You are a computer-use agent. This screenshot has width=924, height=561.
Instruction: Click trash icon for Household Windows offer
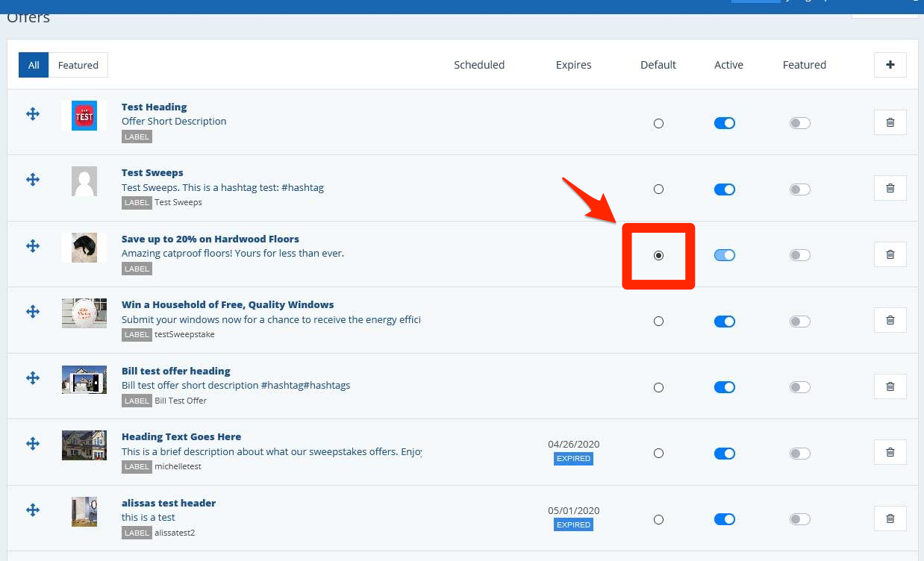point(890,320)
